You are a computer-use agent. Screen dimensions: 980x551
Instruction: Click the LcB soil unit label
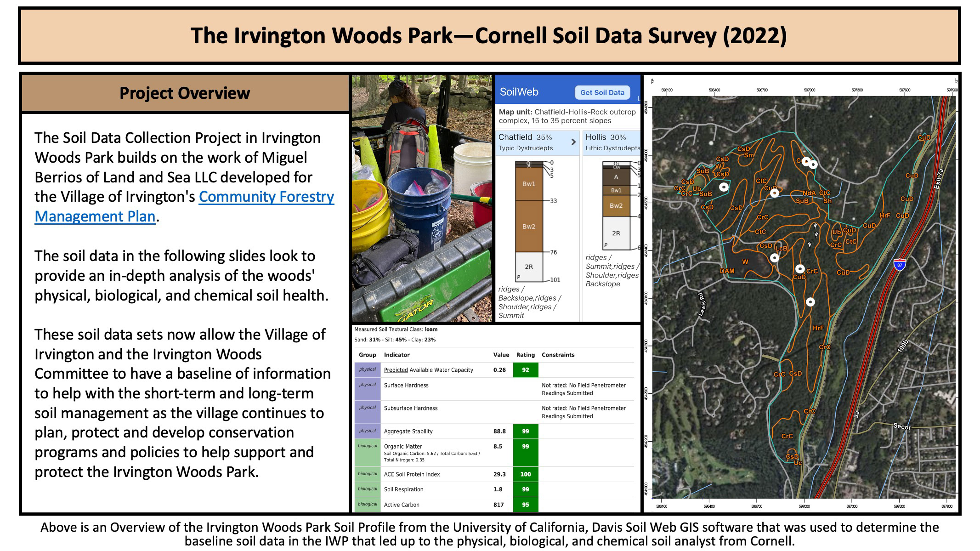click(782, 249)
